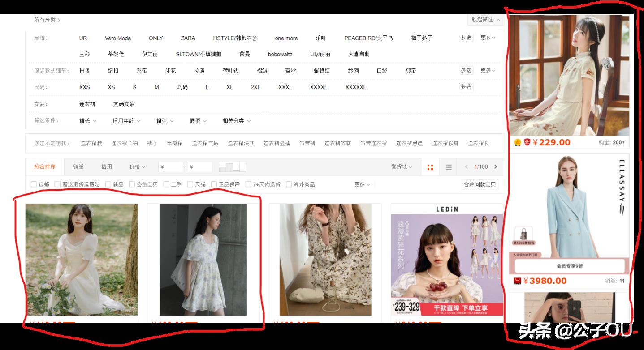Screen dimensions: 644x350
Task: Click 会员专享9折 banner on ELLASSAY ad
Action: pos(570,266)
